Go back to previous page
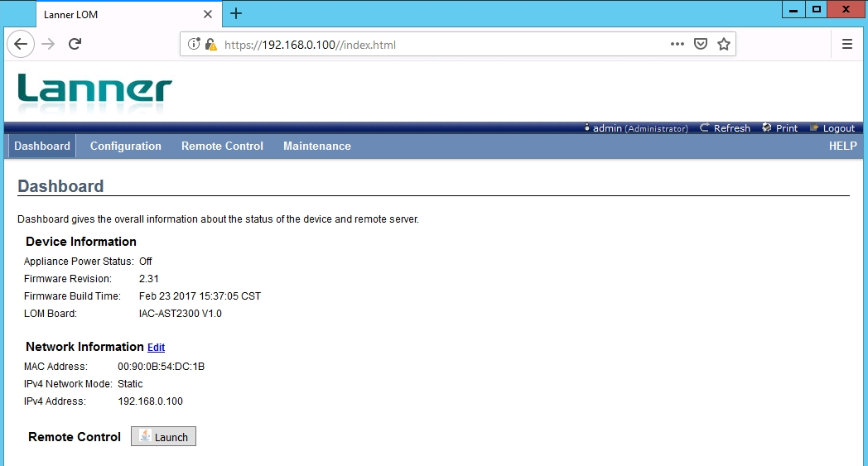The height and width of the screenshot is (466, 868). [x=21, y=44]
